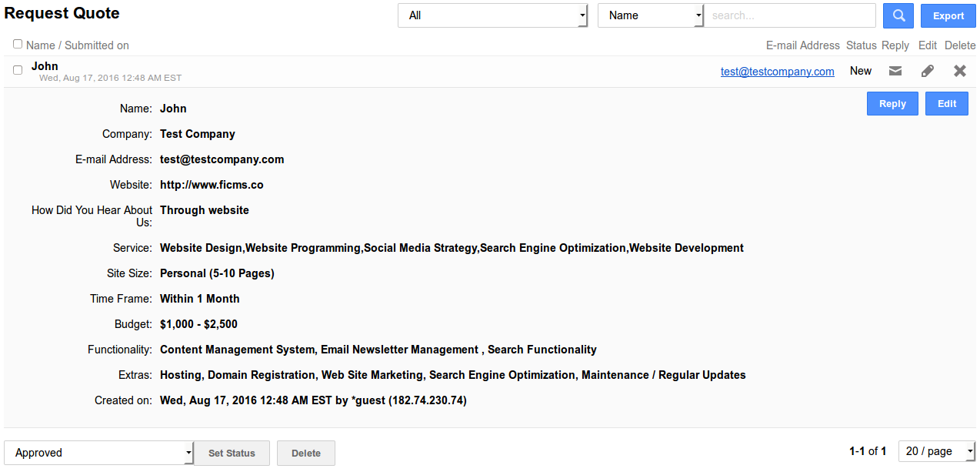Change the 20 / page dropdown
This screenshot has height=472, width=980.
point(936,451)
